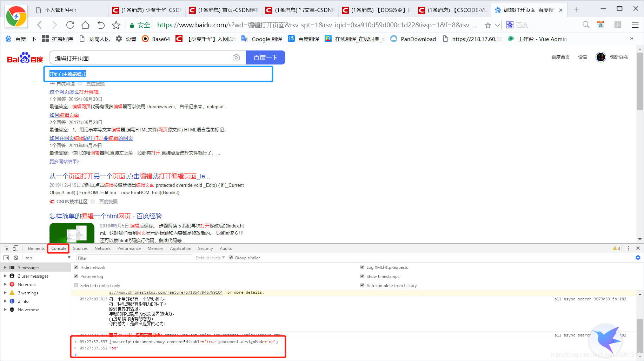Click the console output scrollbar thumb
Screen dimensions: 644x361
640,336
